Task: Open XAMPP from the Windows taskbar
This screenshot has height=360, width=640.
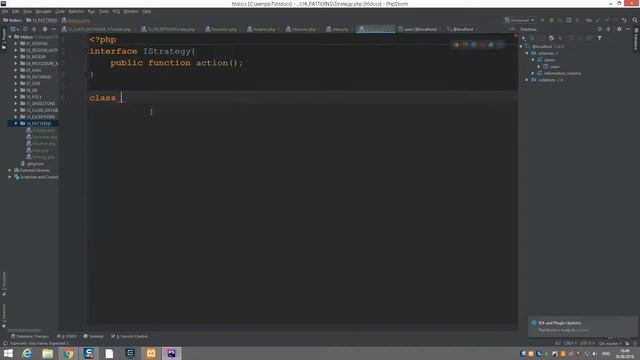Action: point(151,353)
